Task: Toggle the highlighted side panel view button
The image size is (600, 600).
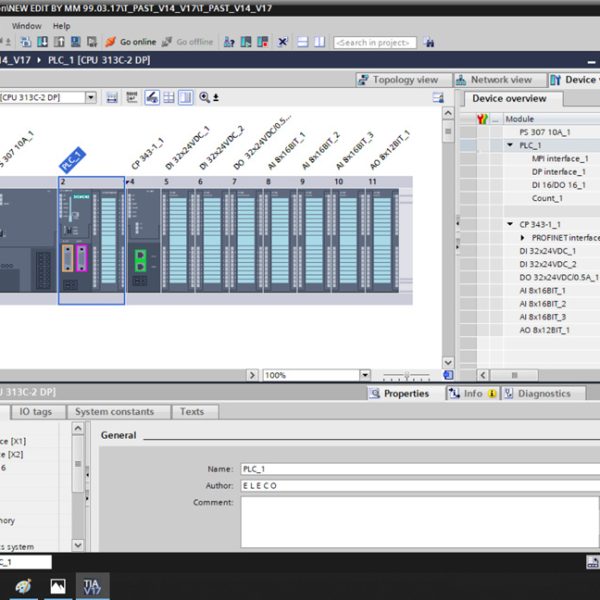Action: [x=186, y=98]
